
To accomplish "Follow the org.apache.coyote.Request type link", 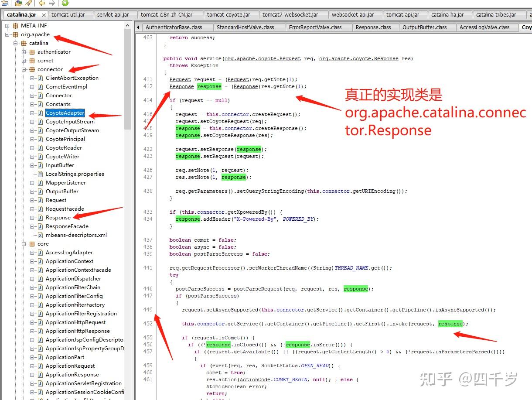I will (x=263, y=58).
